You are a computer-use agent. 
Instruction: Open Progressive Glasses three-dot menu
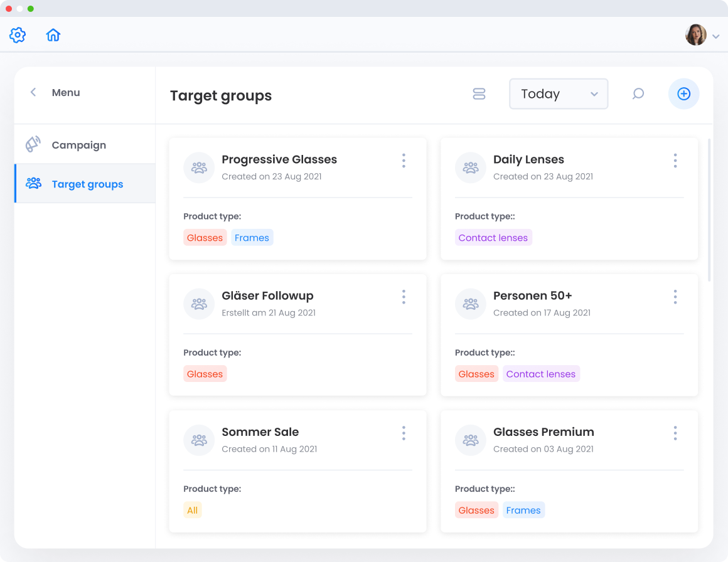(x=404, y=161)
